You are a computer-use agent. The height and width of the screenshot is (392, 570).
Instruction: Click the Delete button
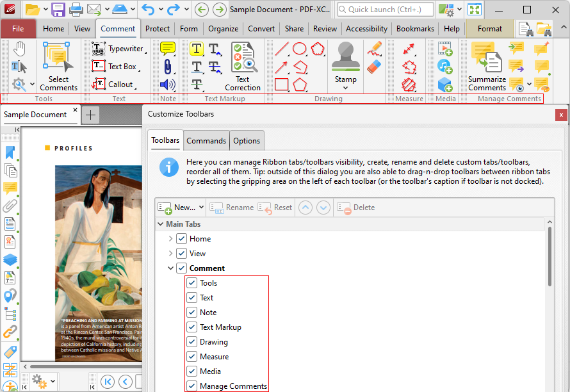click(356, 208)
